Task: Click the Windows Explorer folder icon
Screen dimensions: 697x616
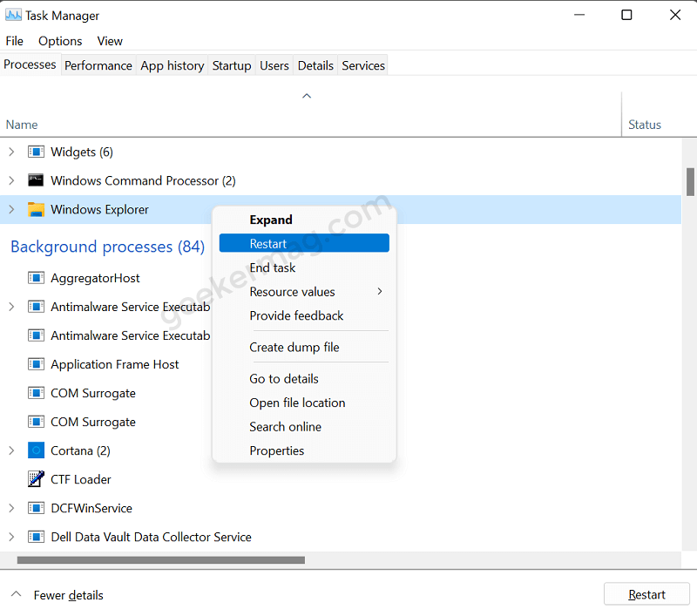Action: point(36,209)
